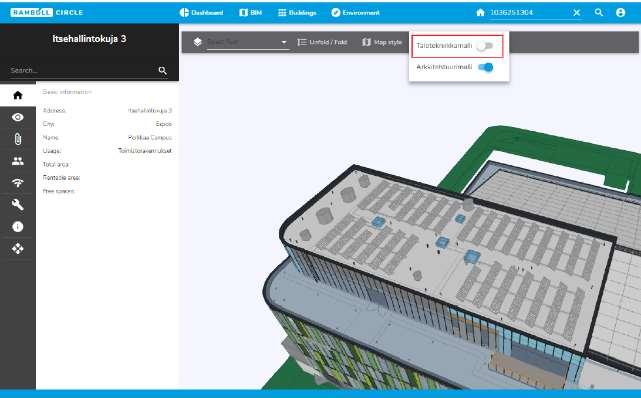Screen dimensions: 641x398
Task: Expand the floor selection dropdown arrow
Action: click(284, 42)
